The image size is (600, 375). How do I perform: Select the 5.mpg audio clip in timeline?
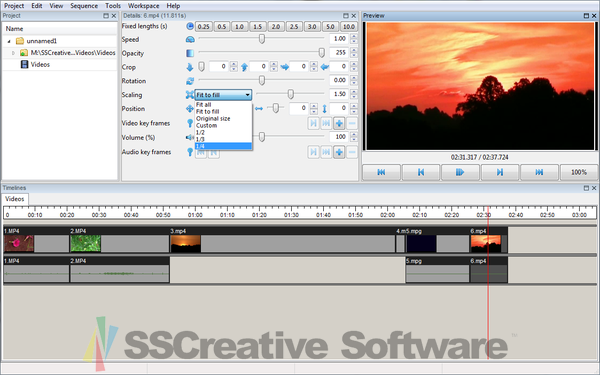click(437, 270)
